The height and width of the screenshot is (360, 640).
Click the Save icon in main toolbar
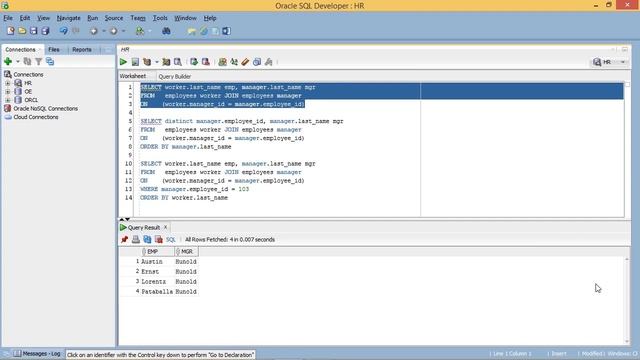[33, 31]
